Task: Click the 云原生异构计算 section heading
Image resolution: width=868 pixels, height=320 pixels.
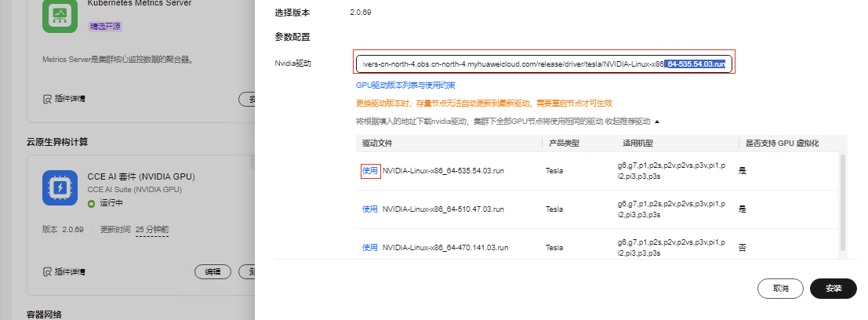Action: pos(57,142)
